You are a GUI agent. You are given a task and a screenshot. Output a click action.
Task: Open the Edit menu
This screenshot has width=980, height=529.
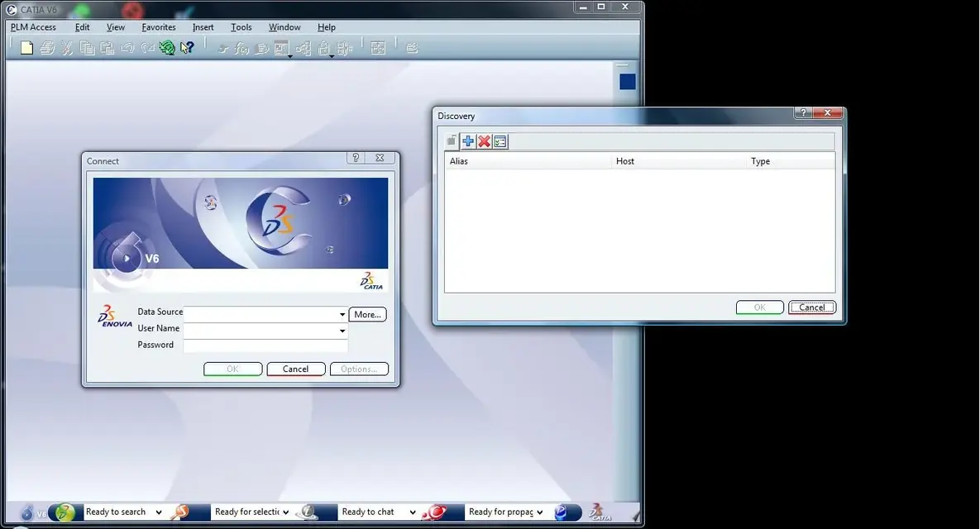pyautogui.click(x=83, y=27)
